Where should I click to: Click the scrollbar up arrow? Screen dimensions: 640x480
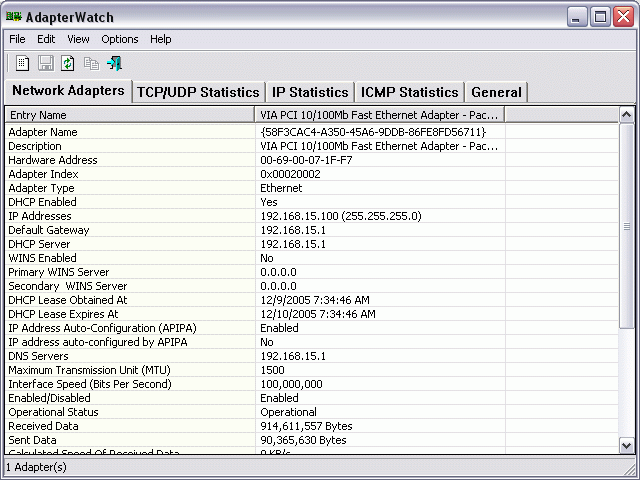(x=627, y=115)
